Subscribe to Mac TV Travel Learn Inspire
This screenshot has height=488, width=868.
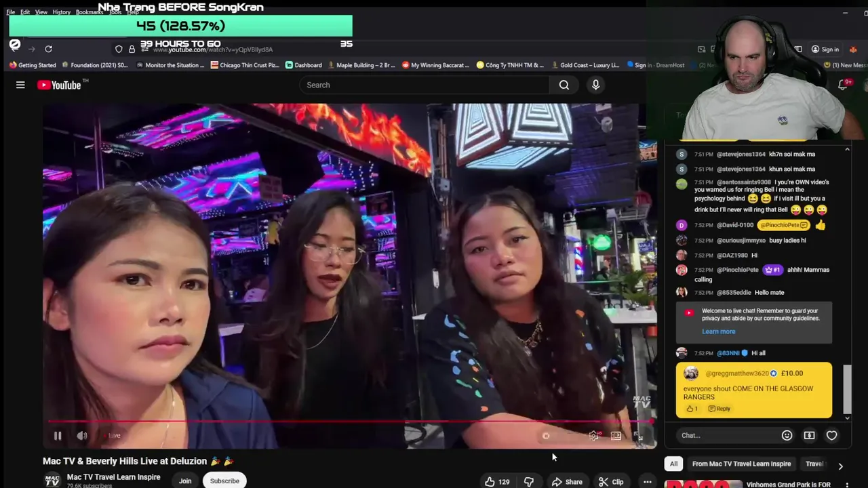[224, 481]
